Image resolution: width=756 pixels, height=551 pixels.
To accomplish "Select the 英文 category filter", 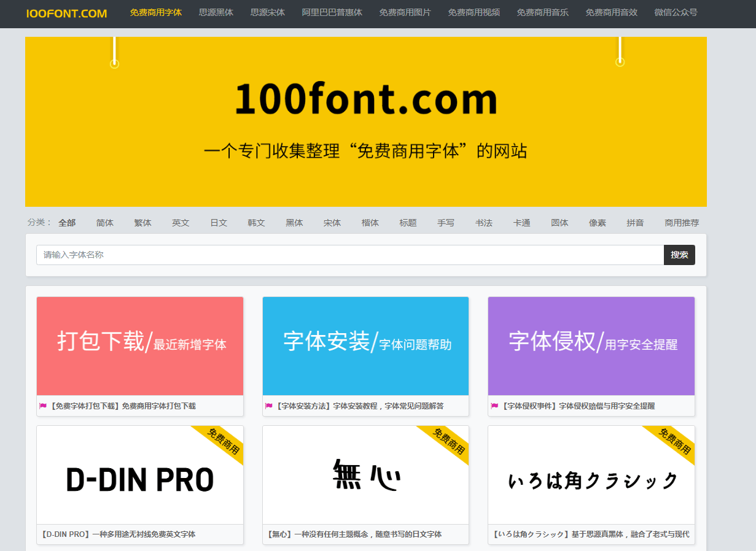I will point(181,223).
